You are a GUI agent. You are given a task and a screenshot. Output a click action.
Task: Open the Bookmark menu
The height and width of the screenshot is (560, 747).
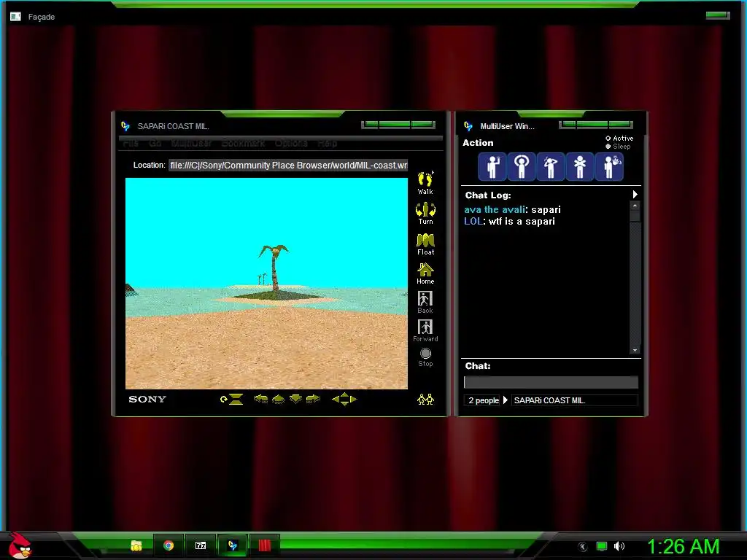click(243, 143)
